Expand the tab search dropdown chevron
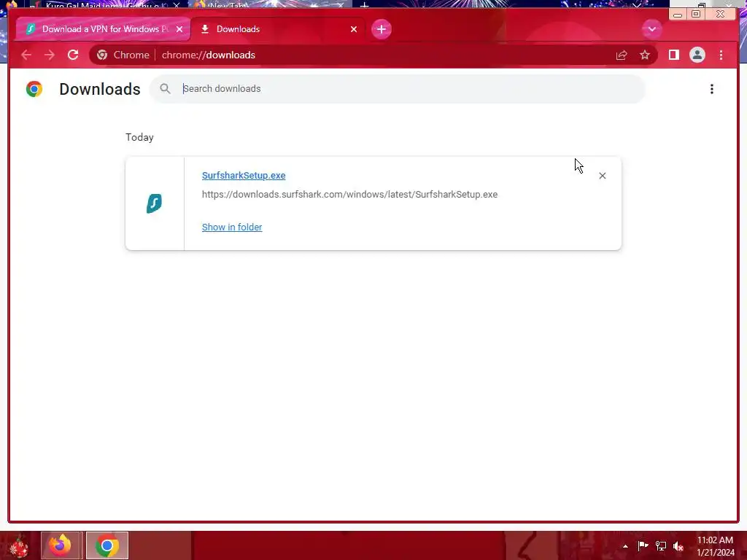The width and height of the screenshot is (747, 560). [651, 29]
